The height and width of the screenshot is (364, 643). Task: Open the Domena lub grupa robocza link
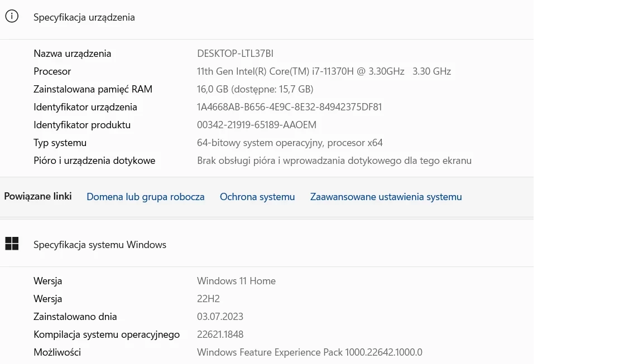pyautogui.click(x=145, y=197)
